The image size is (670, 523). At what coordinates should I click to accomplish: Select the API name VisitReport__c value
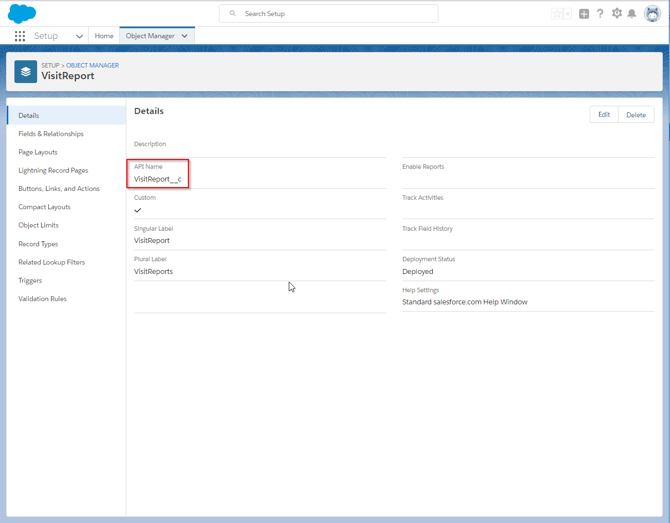point(158,179)
